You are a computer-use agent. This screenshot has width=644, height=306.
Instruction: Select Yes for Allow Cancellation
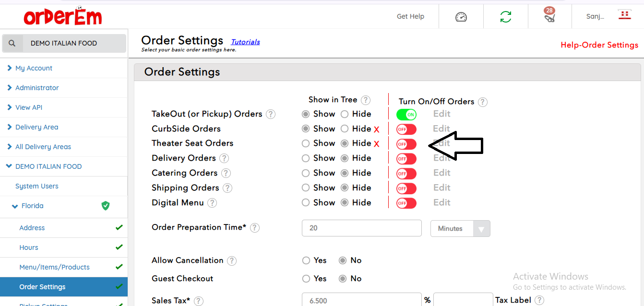pos(306,260)
